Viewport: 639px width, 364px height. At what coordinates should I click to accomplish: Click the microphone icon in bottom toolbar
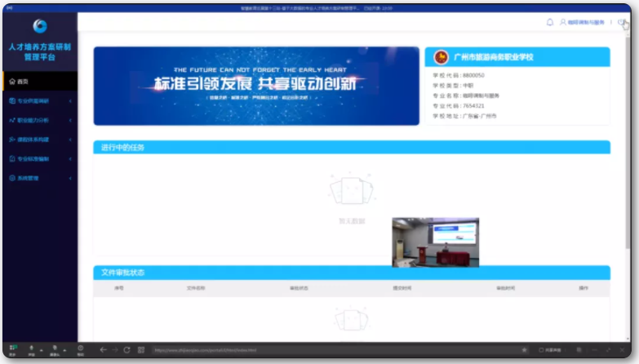(x=31, y=348)
